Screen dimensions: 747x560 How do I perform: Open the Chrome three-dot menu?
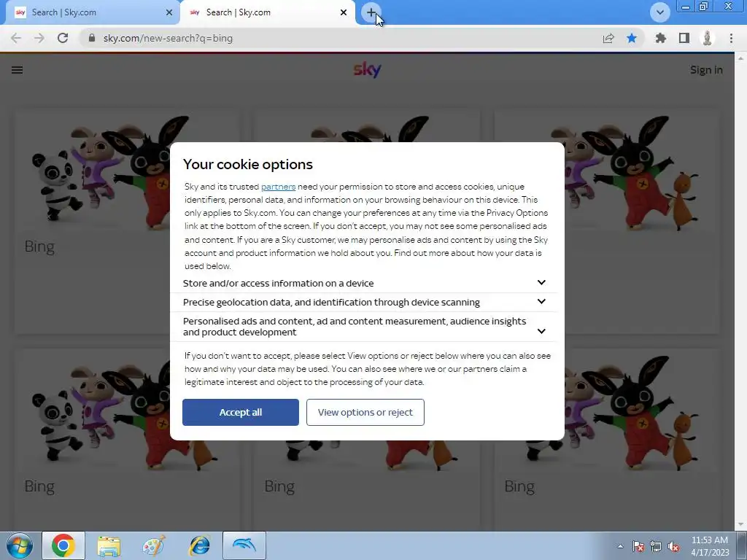click(731, 38)
